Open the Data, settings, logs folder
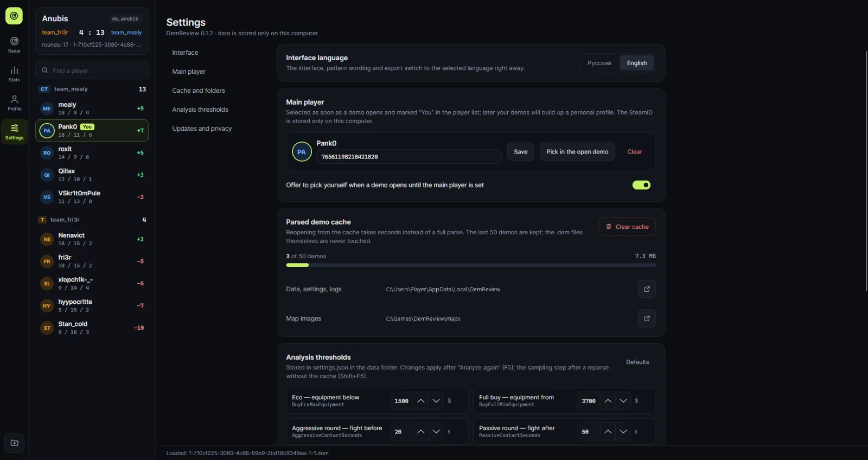Viewport: 868px width, 460px height. click(647, 289)
